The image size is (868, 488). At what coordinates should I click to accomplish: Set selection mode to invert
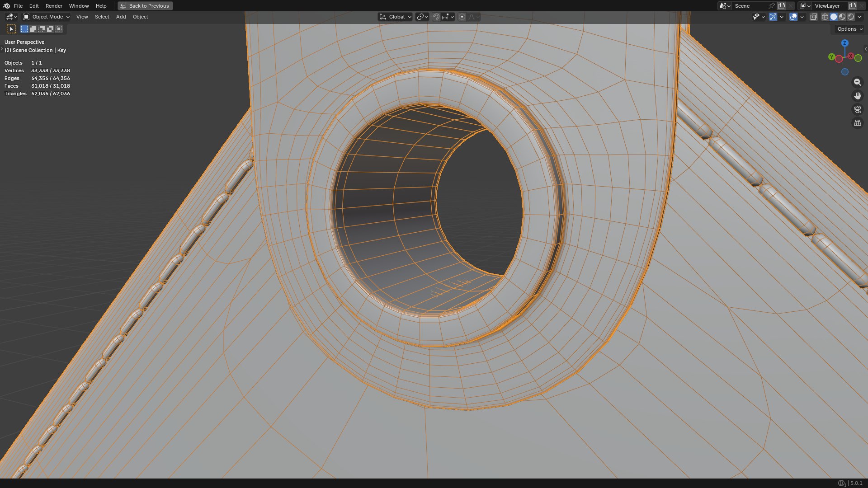pos(50,29)
